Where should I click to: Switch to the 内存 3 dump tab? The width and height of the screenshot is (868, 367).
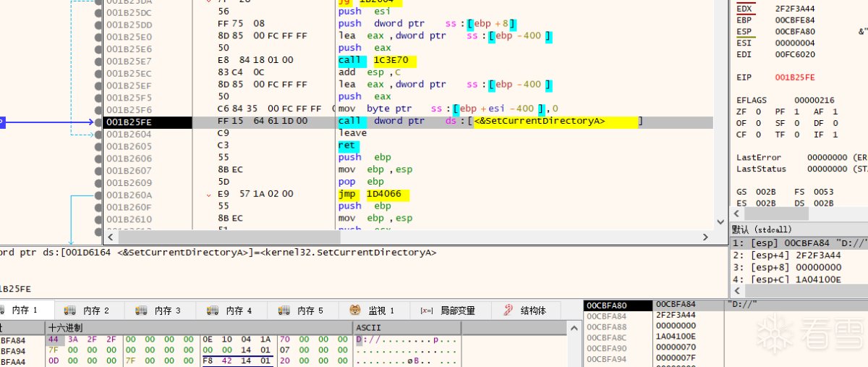(161, 311)
